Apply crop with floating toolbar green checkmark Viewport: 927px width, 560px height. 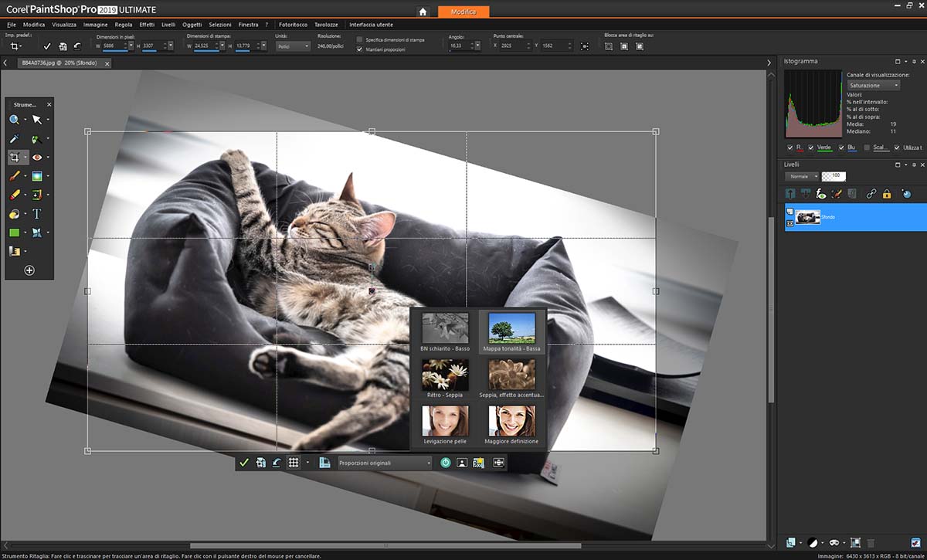tap(244, 463)
